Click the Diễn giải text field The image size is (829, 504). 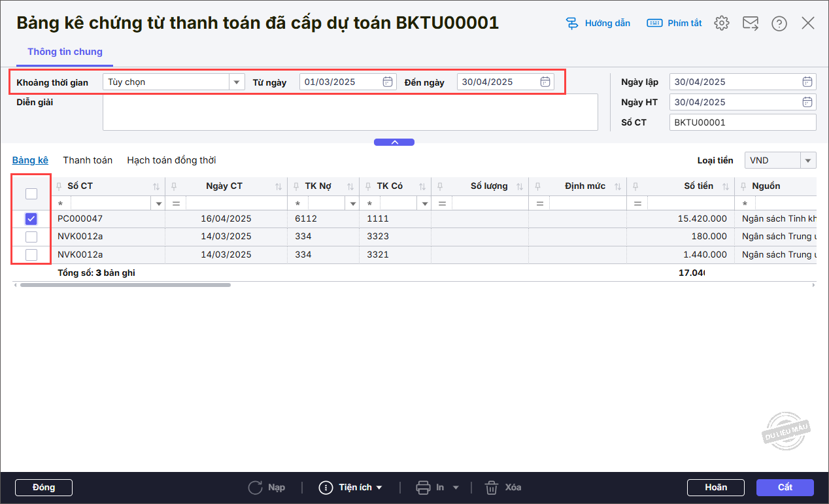pos(350,112)
